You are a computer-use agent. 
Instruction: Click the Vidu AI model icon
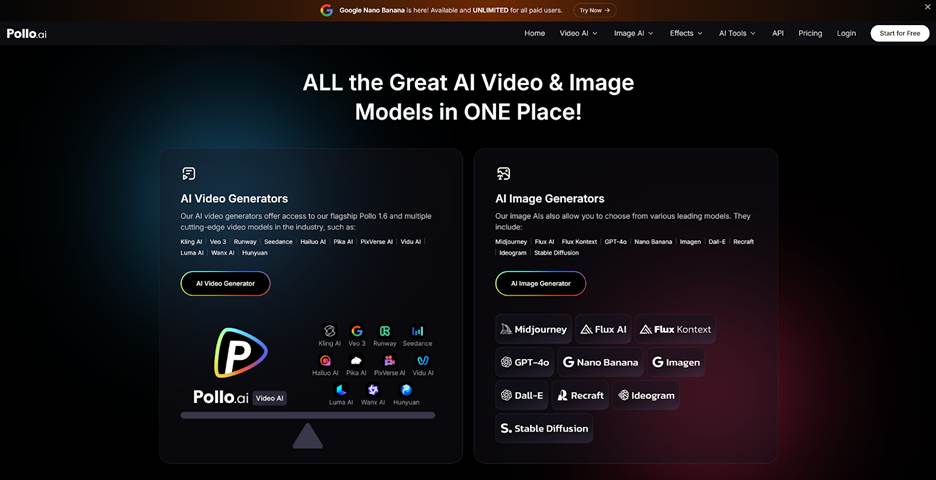(x=423, y=361)
